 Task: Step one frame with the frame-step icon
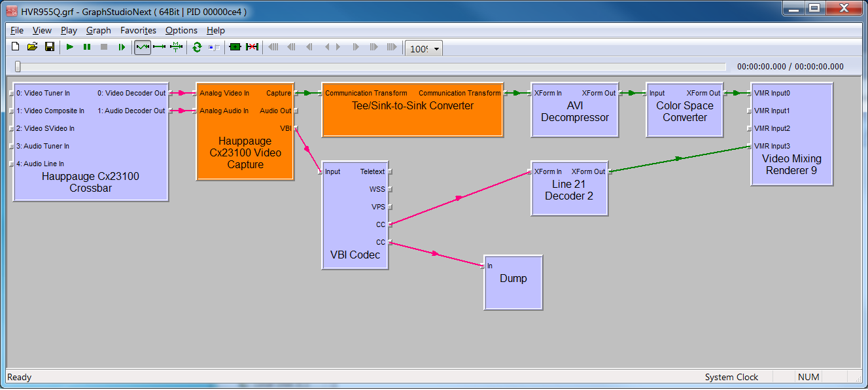pos(121,47)
